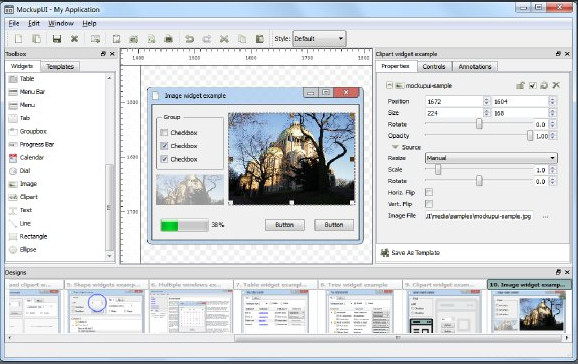Screen dimensions: 578x364
Task: Pick the Progress Bar widget
Action: click(31, 144)
